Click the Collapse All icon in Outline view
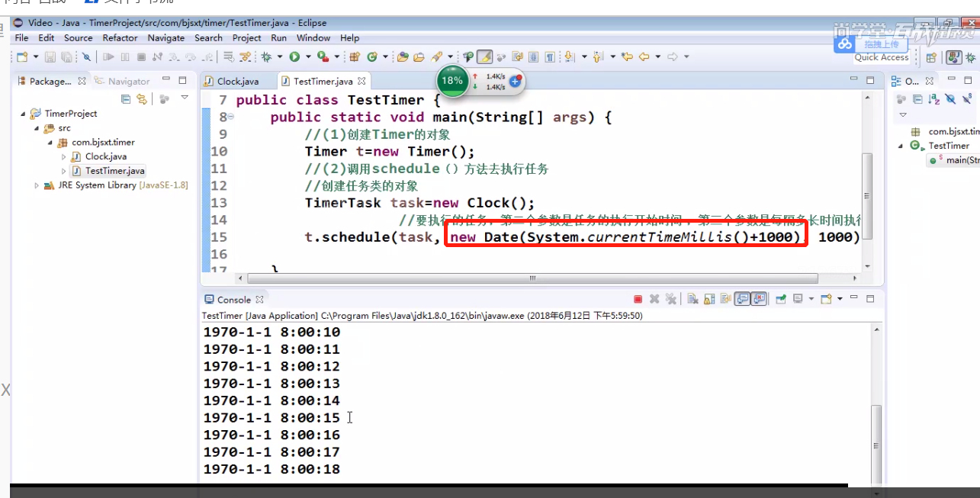Image resolution: width=980 pixels, height=498 pixels. click(x=917, y=99)
